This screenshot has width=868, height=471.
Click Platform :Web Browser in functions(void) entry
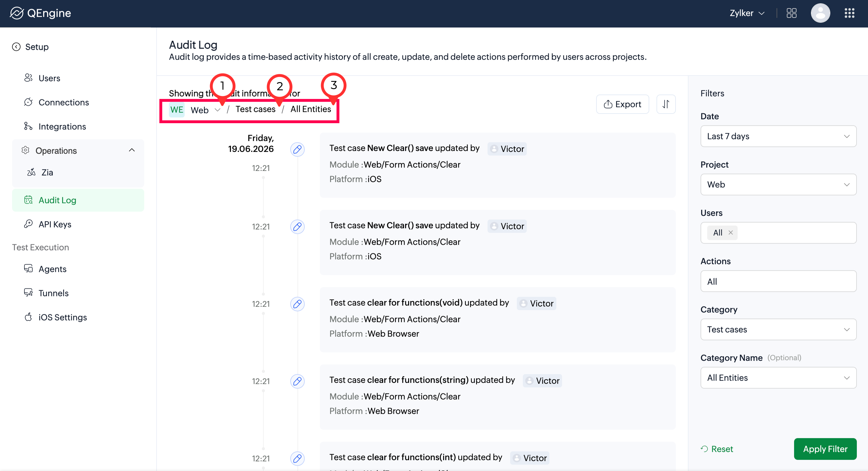pyautogui.click(x=374, y=334)
